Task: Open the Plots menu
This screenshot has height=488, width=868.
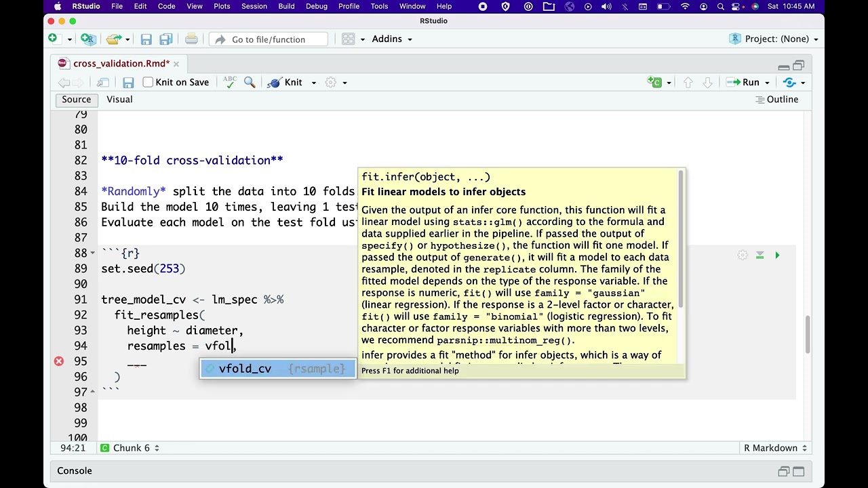Action: click(222, 6)
